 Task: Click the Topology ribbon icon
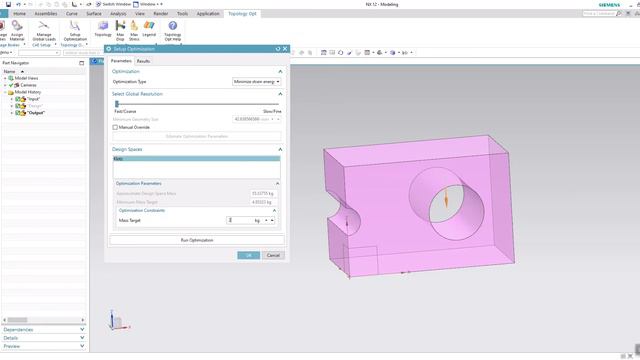click(x=103, y=29)
